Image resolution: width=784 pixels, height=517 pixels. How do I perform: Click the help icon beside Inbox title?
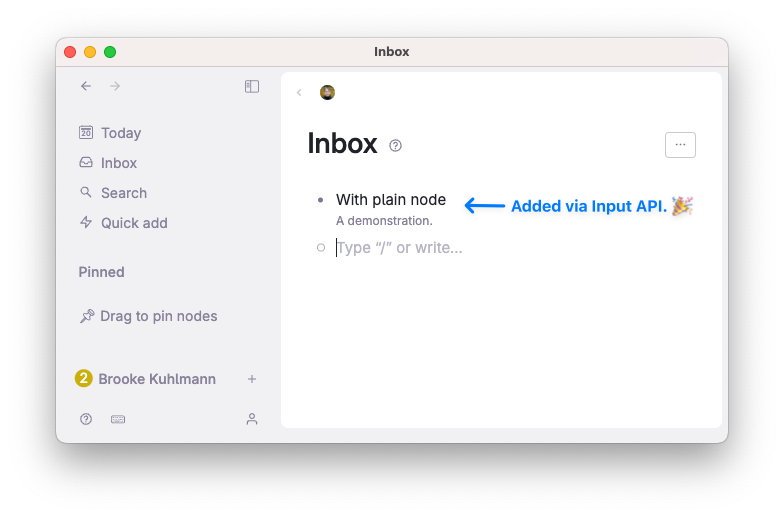tap(396, 146)
